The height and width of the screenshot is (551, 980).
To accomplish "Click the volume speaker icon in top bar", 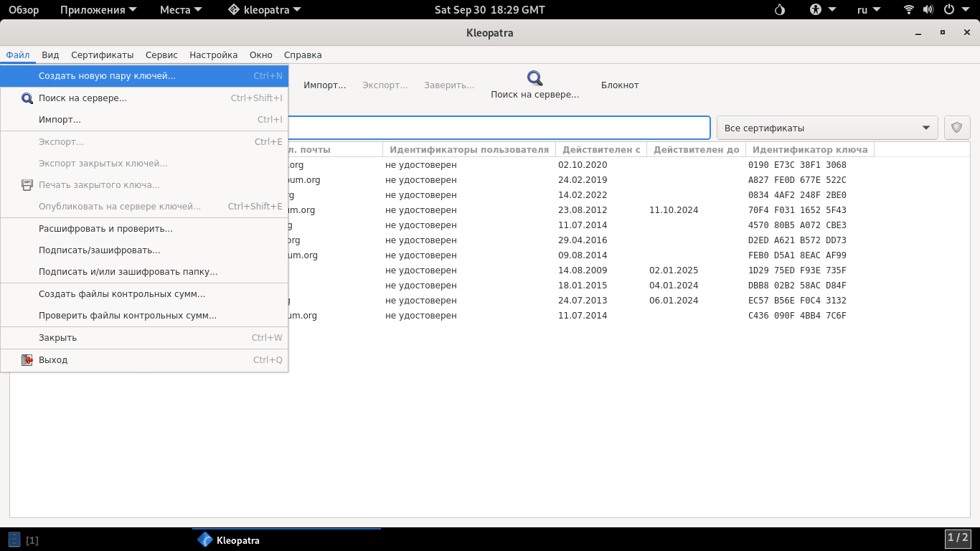I will point(928,10).
